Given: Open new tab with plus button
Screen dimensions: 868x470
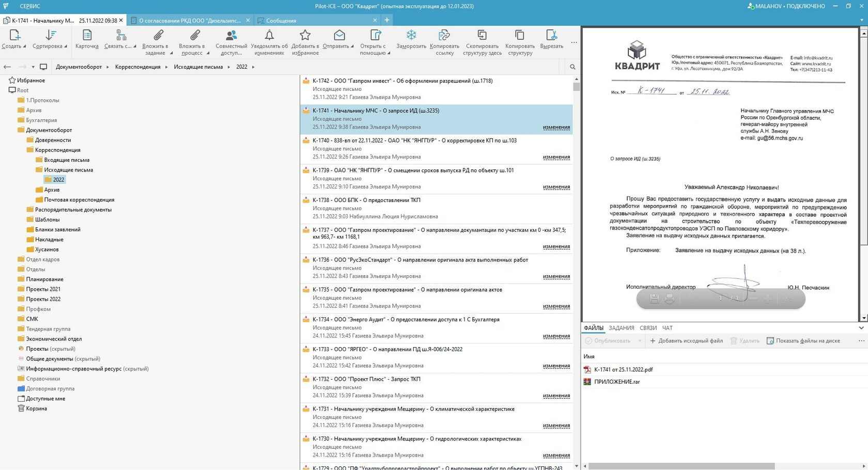Looking at the screenshot, I should point(387,20).
